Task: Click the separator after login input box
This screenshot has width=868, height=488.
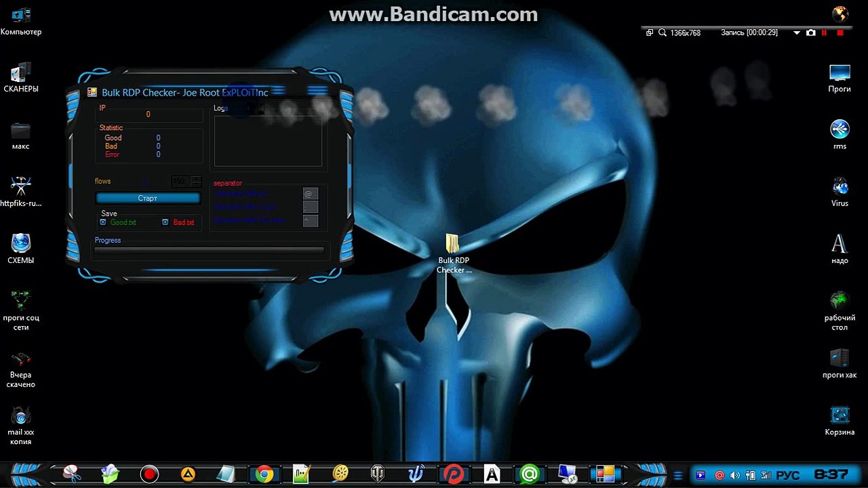Action: [x=311, y=207]
